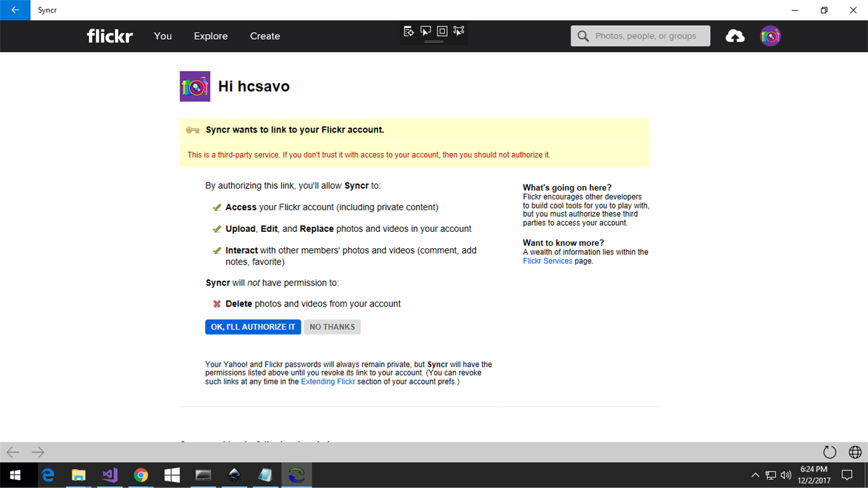Go back using the blue title bar arrow
The height and width of the screenshot is (488, 868).
(15, 10)
